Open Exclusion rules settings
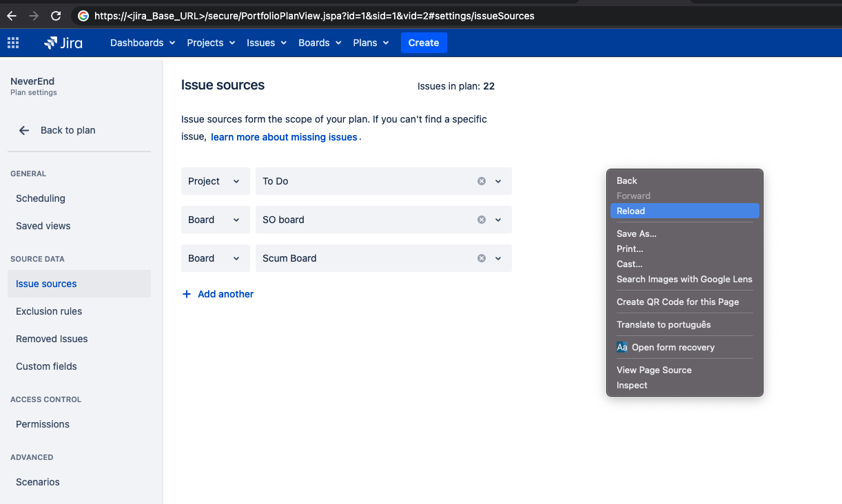 79,311
